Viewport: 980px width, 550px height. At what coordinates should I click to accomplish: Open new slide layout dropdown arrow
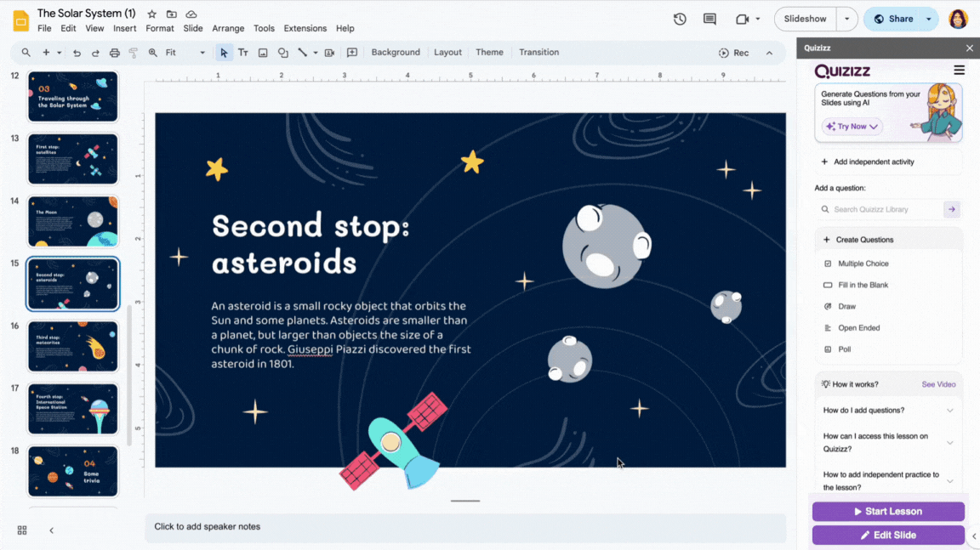tap(60, 53)
